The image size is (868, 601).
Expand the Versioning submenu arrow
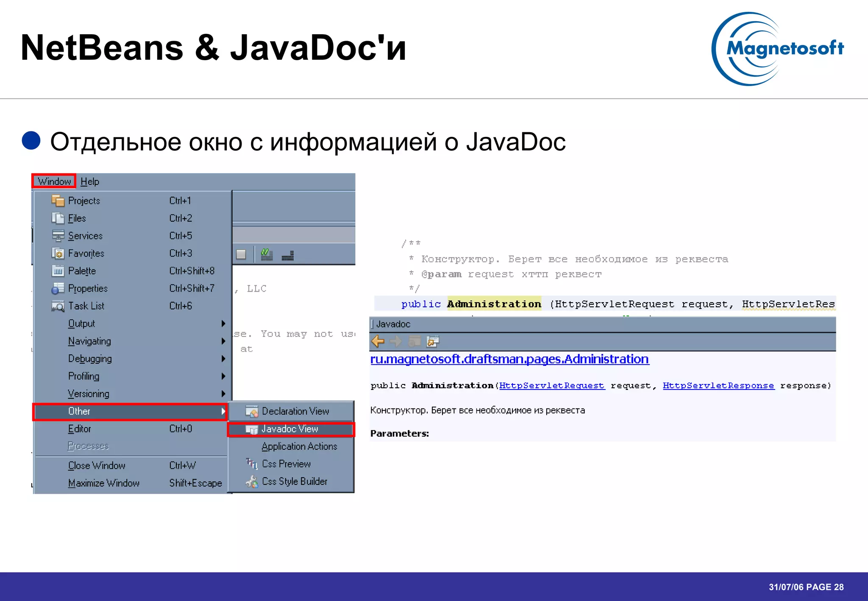coord(223,394)
